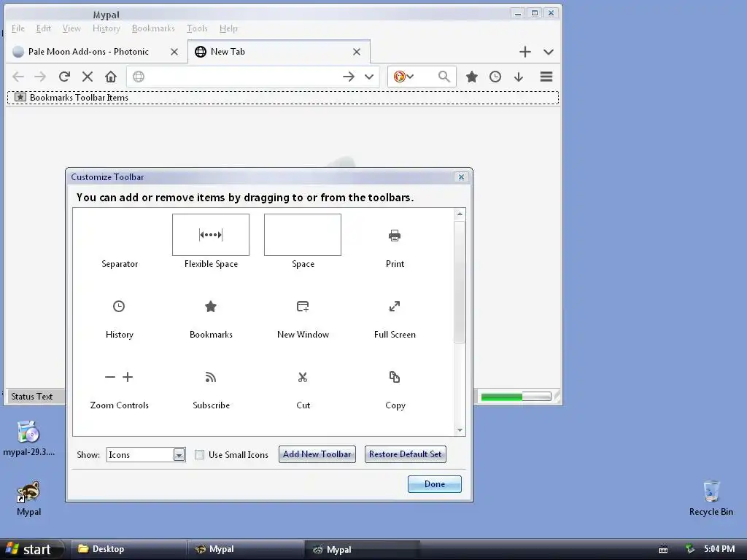Click the palette vertical scrollbar thumb
Viewport: 747px width, 560px height.
tap(460, 281)
